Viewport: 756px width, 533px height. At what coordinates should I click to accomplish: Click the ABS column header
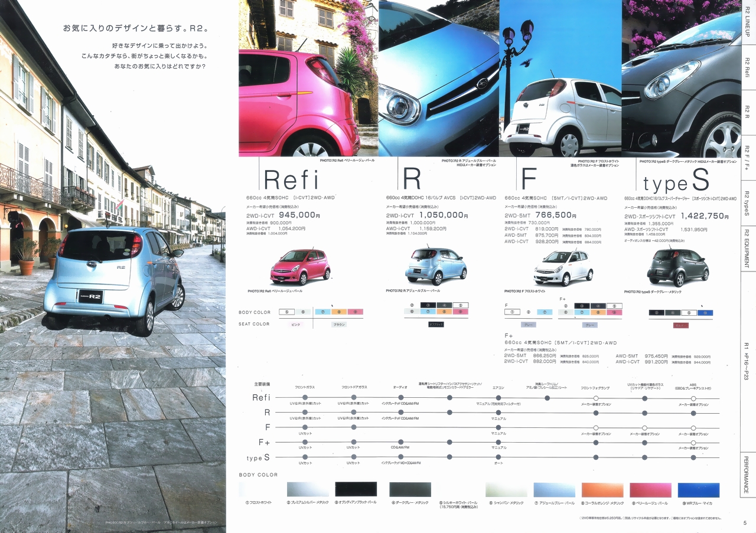point(693,387)
